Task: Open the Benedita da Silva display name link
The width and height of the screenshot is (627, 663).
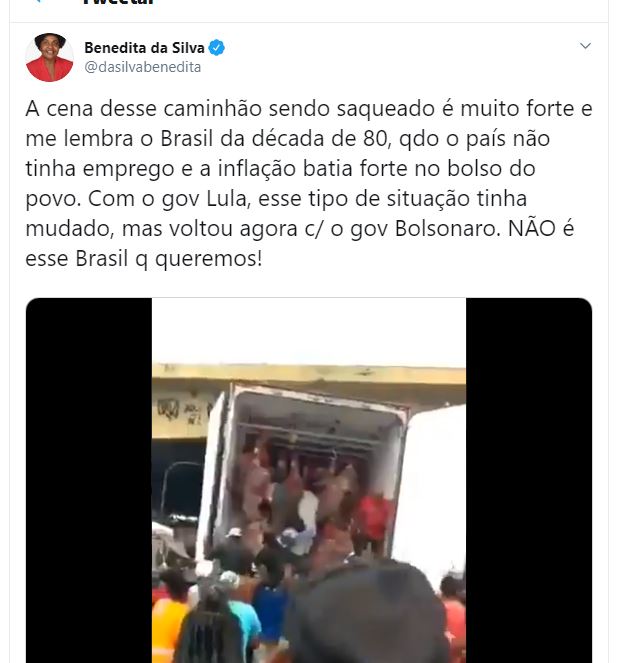Action: click(x=144, y=48)
